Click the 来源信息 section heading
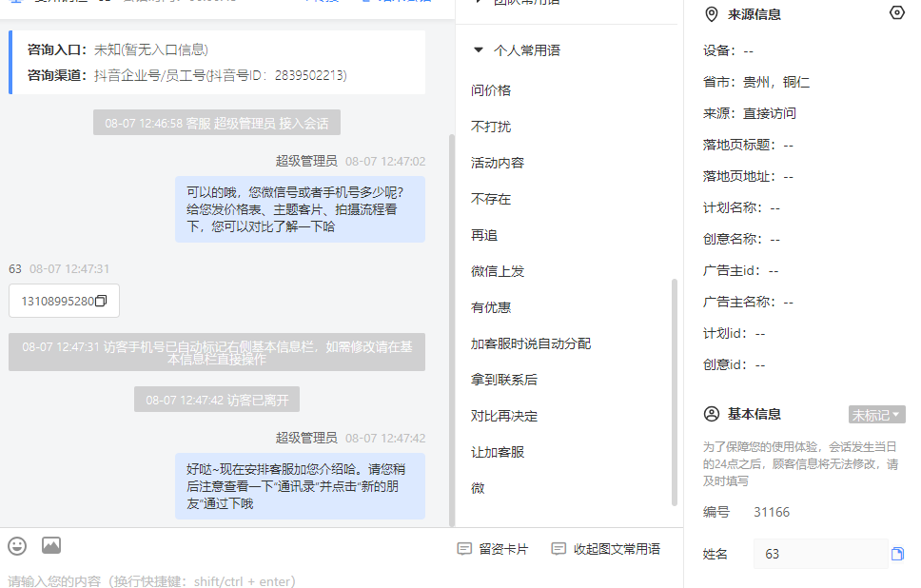The width and height of the screenshot is (921, 588). point(754,14)
